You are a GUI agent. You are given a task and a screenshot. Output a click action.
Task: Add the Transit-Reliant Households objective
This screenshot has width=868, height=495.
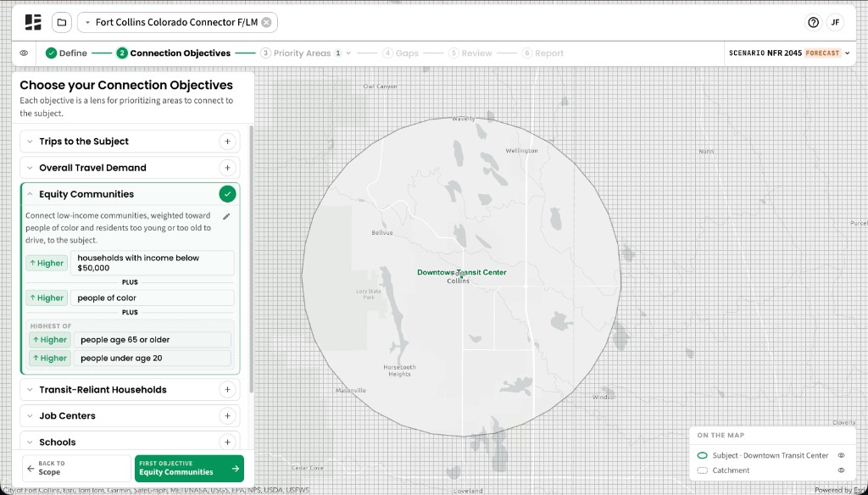[227, 390]
